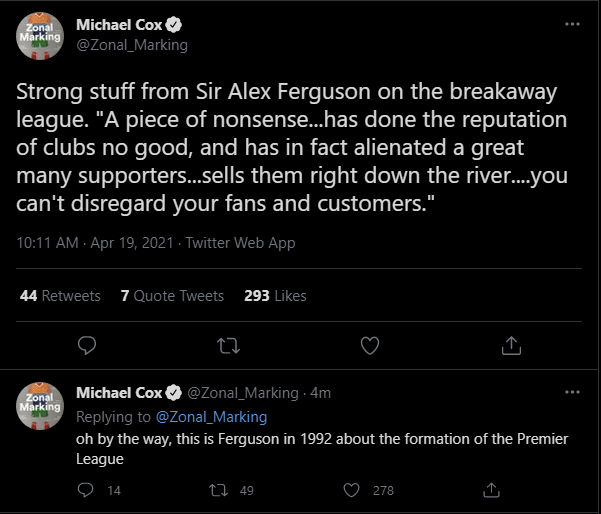The width and height of the screenshot is (601, 514).
Task: Click Zonal Marking avatar on main tweet
Action: coord(40,36)
